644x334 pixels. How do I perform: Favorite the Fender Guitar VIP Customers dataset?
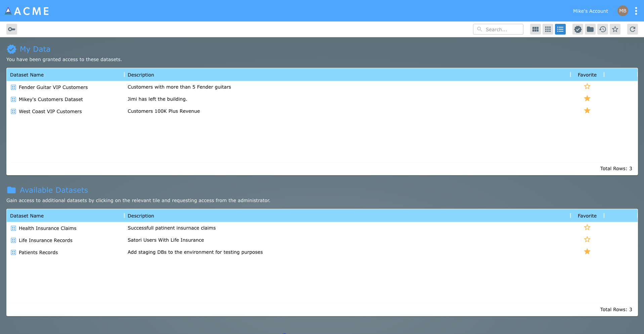(x=587, y=86)
